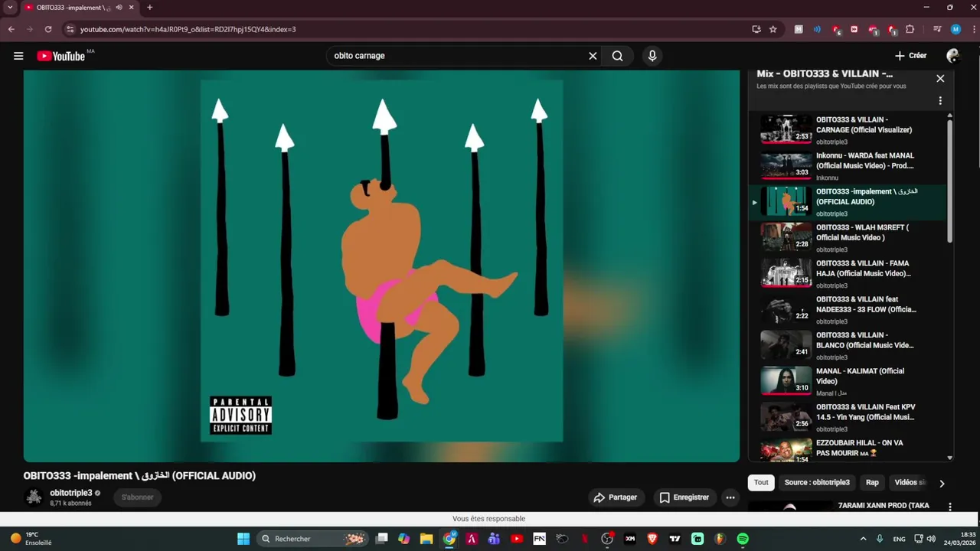The height and width of the screenshot is (551, 980).
Task: Open obitotriple3 channel avatar
Action: 34,497
